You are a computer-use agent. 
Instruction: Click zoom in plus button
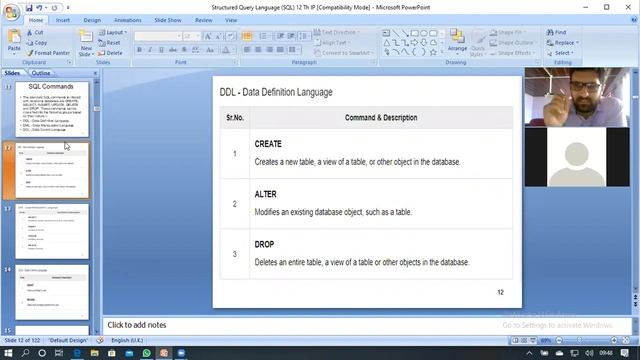click(x=614, y=340)
